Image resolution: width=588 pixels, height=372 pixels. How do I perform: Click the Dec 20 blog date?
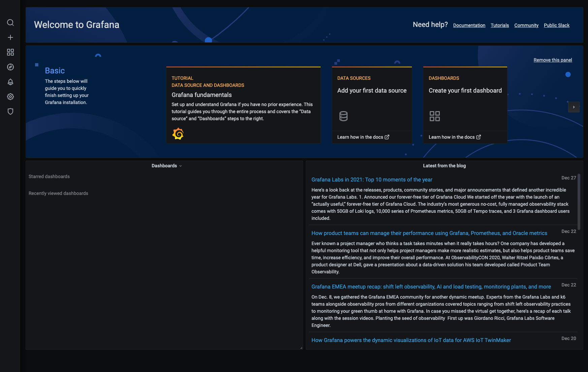(x=568, y=338)
